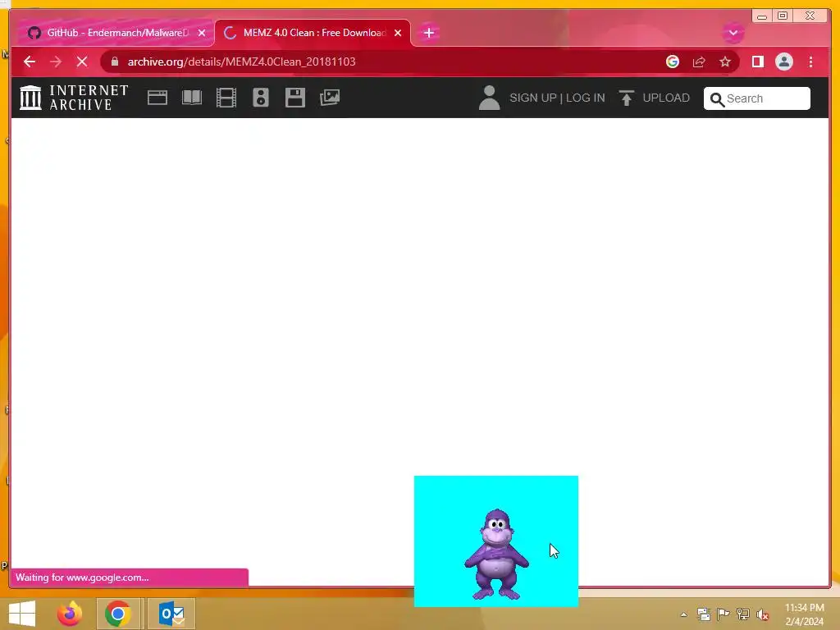
Task: Open the Software floppy disk icon
Action: 295,98
